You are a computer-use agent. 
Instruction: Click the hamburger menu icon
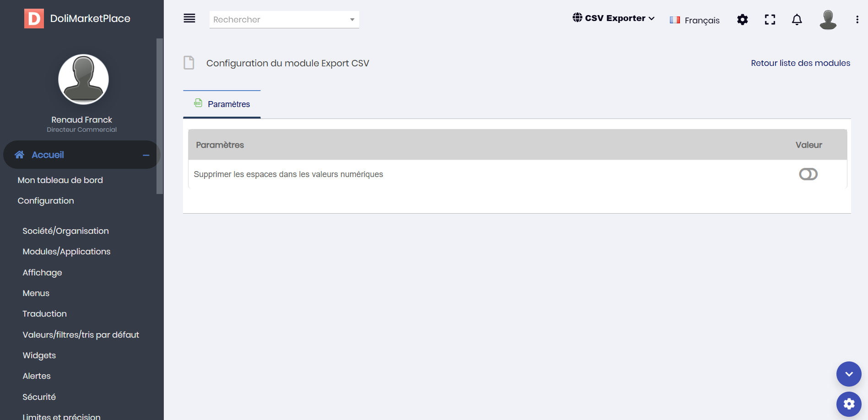[189, 18]
